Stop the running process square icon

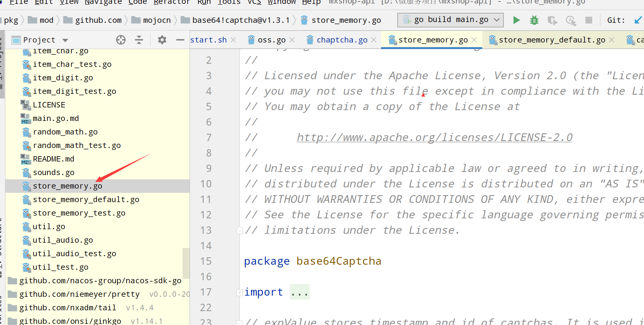(589, 20)
